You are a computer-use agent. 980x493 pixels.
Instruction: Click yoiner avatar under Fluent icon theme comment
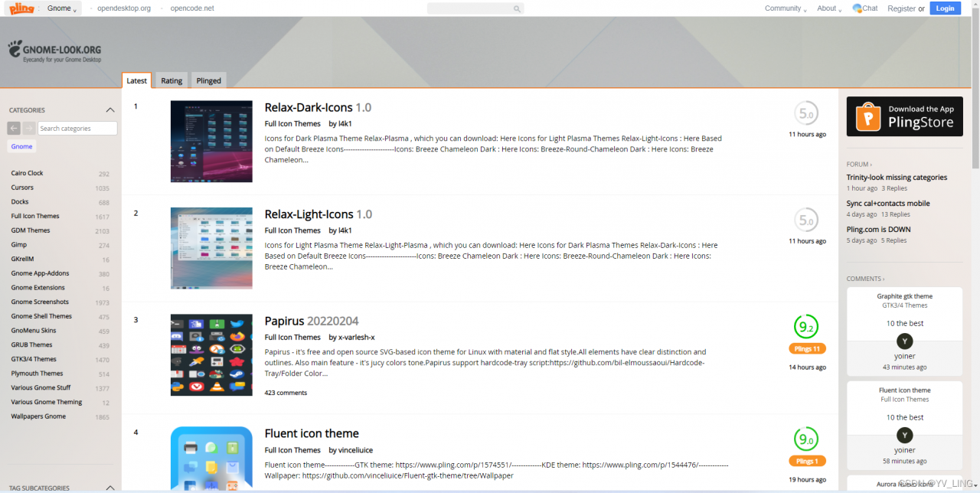905,436
